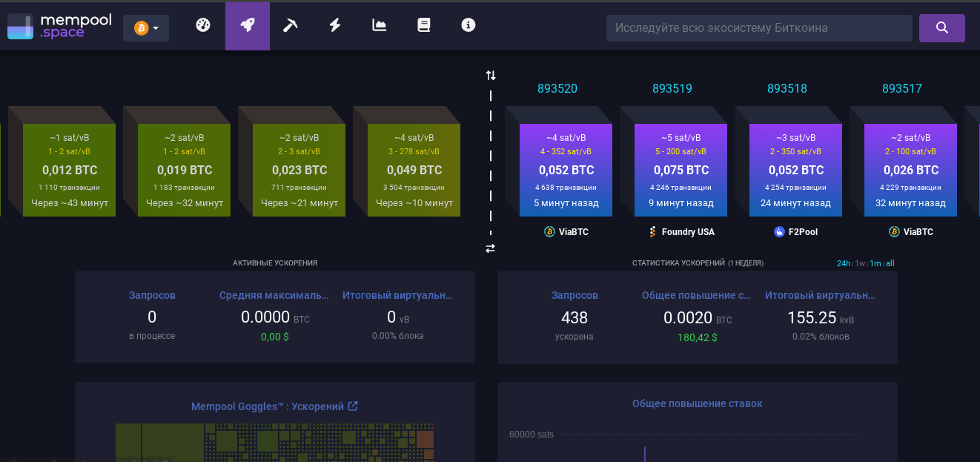Switch statistics range to all
This screenshot has width=980, height=462.
890,263
